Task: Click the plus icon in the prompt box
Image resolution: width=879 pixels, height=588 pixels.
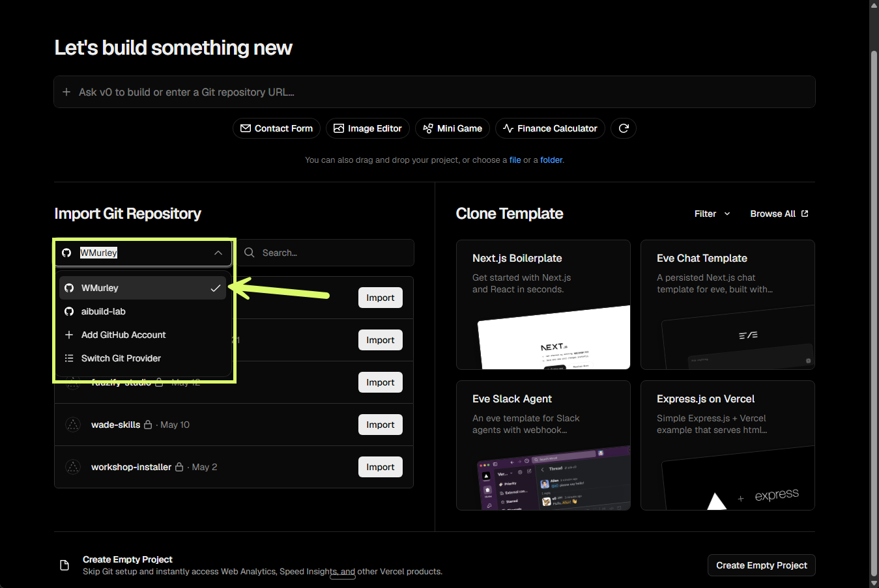Action: [x=66, y=92]
